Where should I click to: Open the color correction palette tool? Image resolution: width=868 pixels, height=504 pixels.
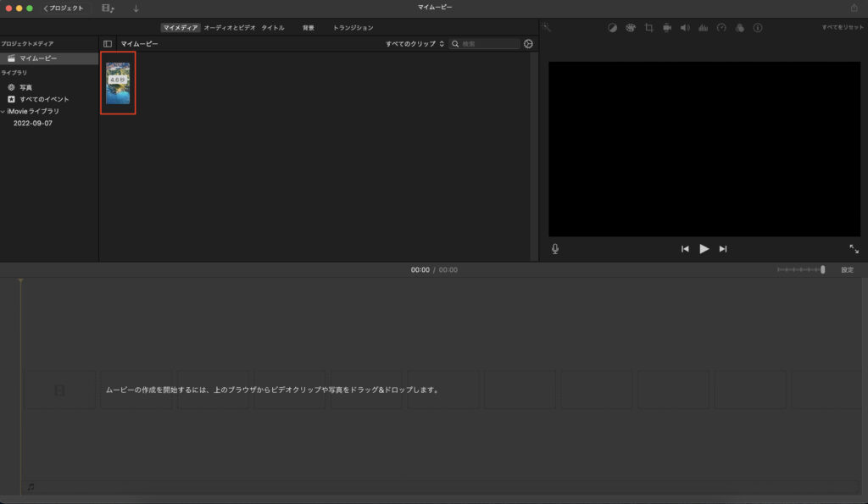[x=631, y=28]
